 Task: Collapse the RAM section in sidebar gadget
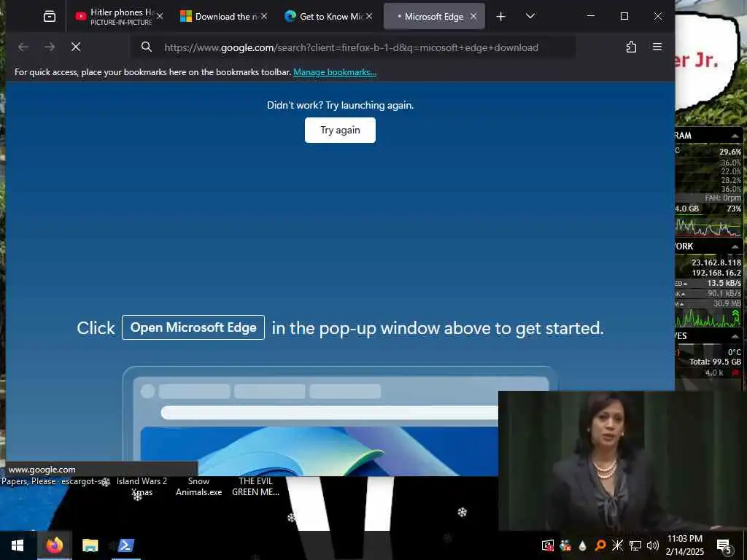(735, 136)
